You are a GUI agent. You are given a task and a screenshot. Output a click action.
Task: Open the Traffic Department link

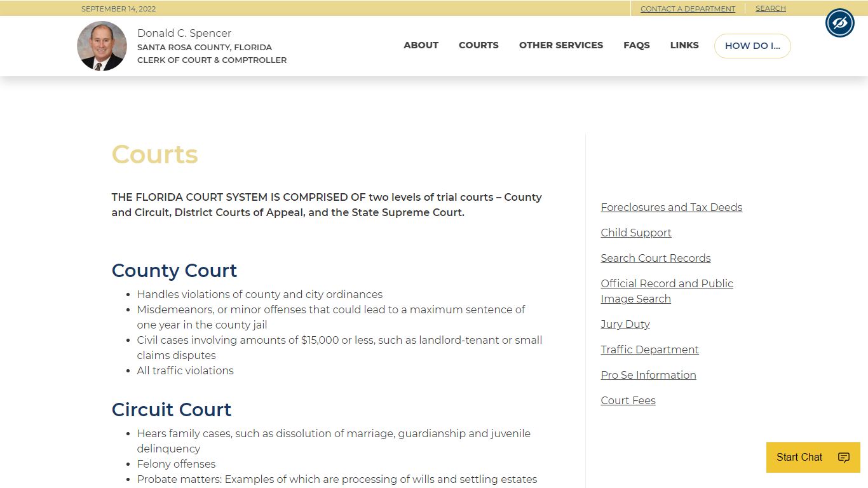click(649, 349)
